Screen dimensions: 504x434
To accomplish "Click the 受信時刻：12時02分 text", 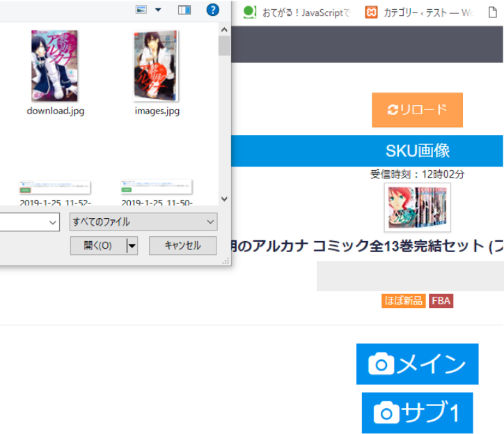I will coord(417,174).
